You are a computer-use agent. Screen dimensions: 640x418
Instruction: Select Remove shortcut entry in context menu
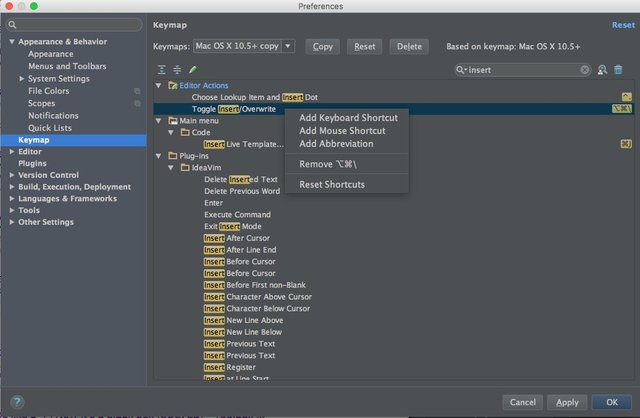coord(347,165)
